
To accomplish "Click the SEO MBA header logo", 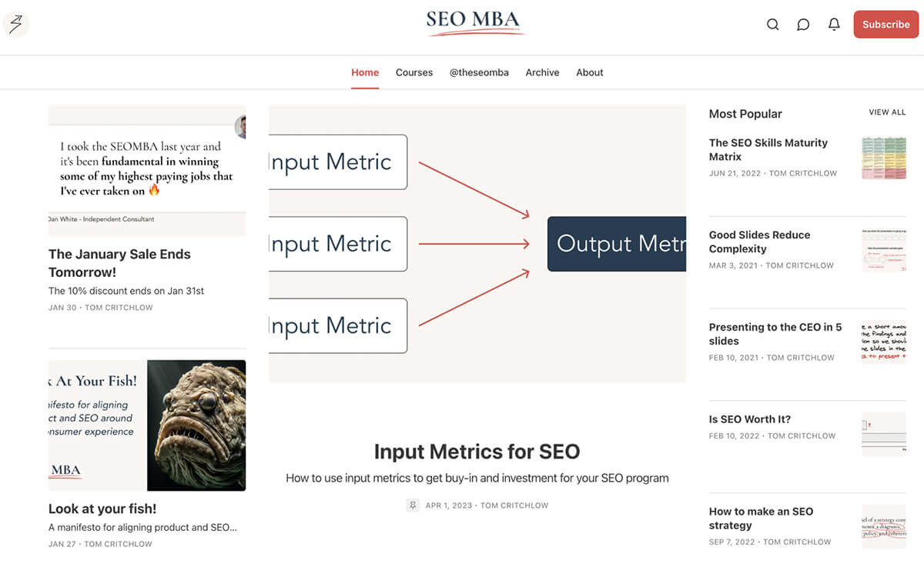I will click(474, 22).
